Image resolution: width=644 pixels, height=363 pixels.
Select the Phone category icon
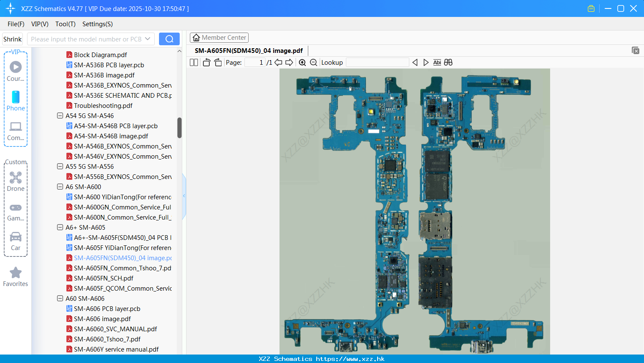click(x=16, y=101)
